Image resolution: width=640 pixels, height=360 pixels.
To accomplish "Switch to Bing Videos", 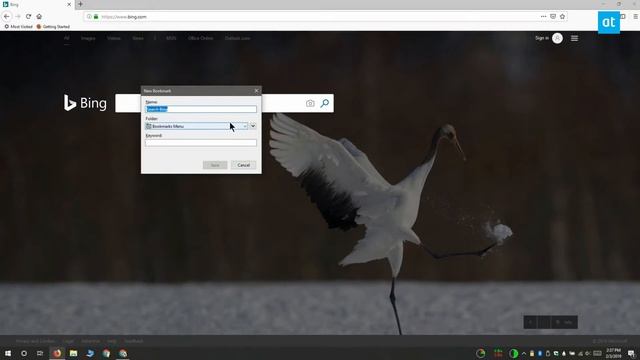I will (x=114, y=38).
